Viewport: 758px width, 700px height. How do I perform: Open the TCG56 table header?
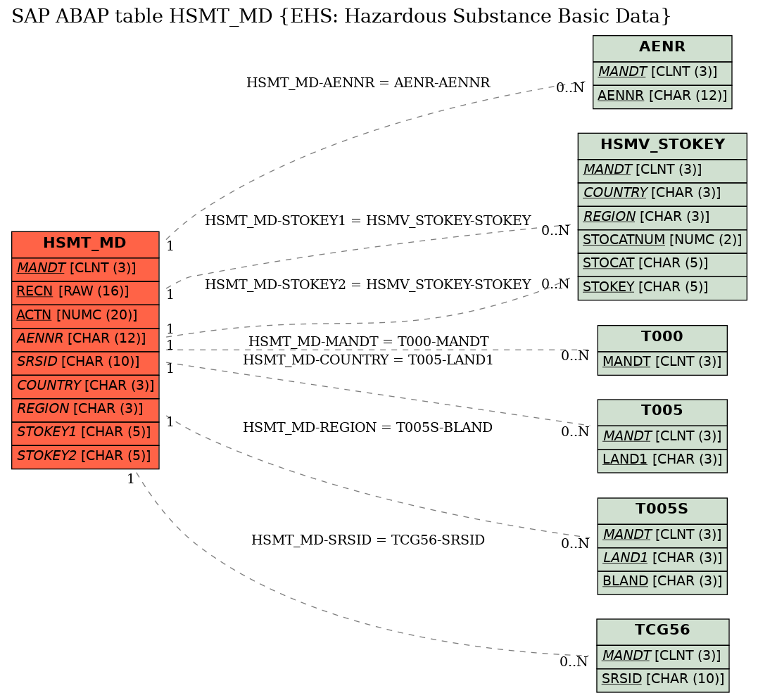point(663,631)
